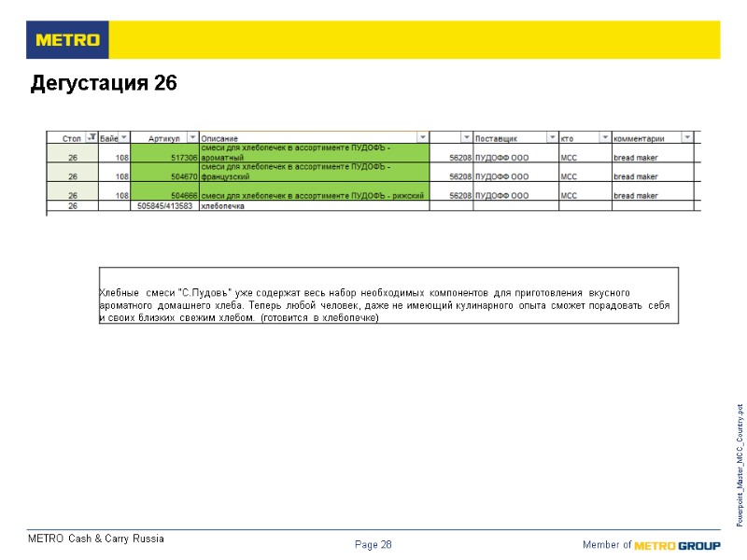This screenshot has height=560, width=747.
Task: Open the комментарии column filter dropdown
Action: 687,137
